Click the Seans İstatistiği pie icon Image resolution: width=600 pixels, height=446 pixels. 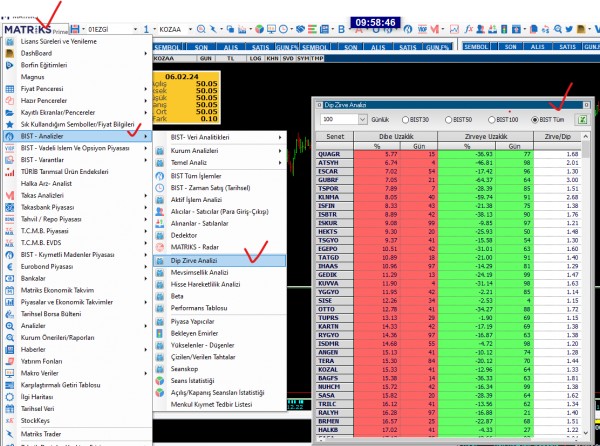tap(160, 381)
